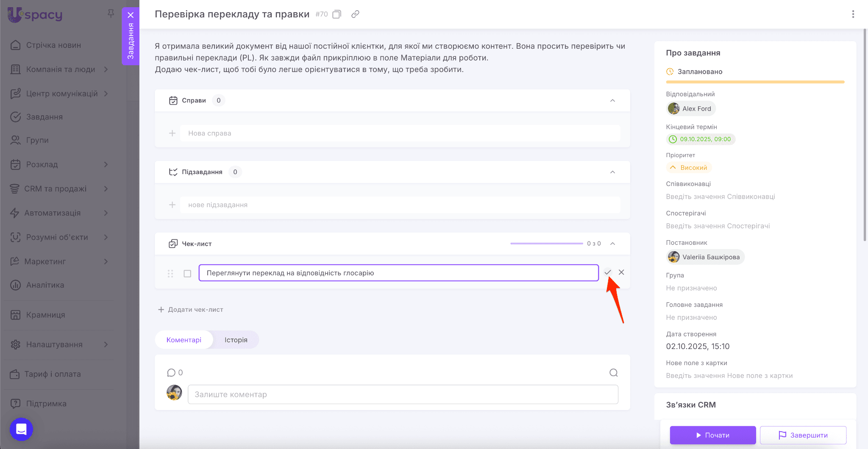
Task: Copy task link via chain icon
Action: 355,14
